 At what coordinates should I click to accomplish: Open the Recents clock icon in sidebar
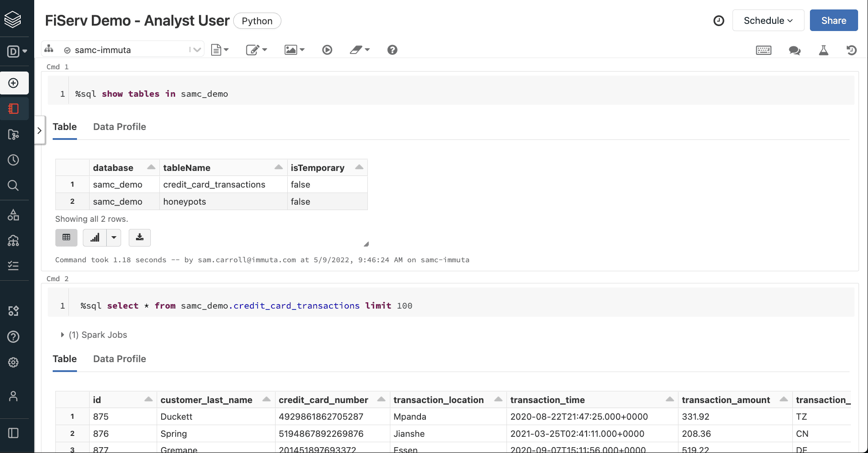click(x=14, y=160)
